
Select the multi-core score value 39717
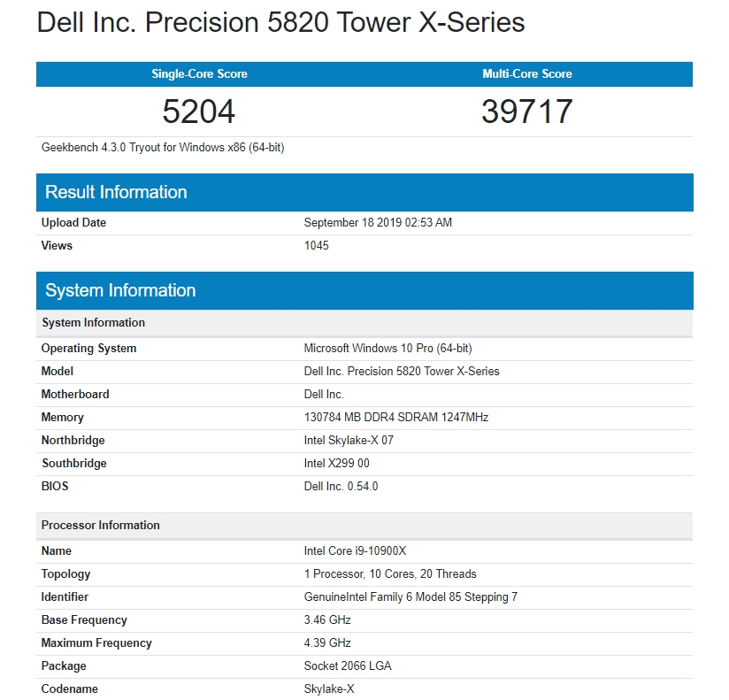(x=527, y=112)
